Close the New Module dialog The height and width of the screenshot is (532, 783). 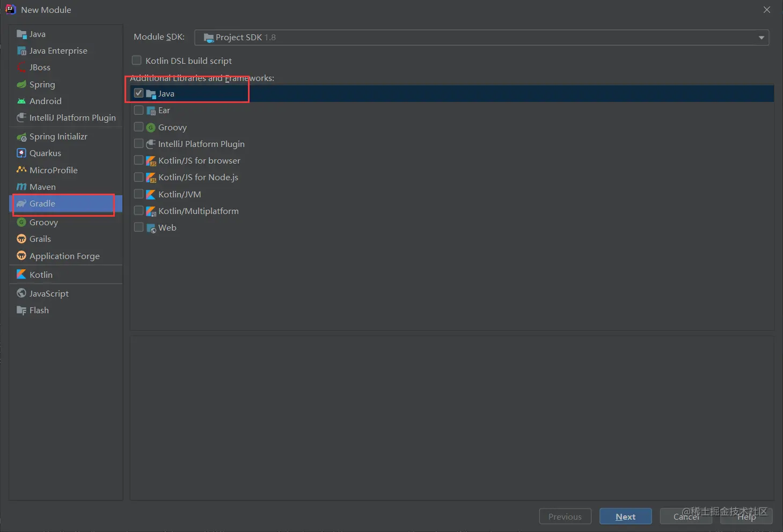pyautogui.click(x=767, y=10)
